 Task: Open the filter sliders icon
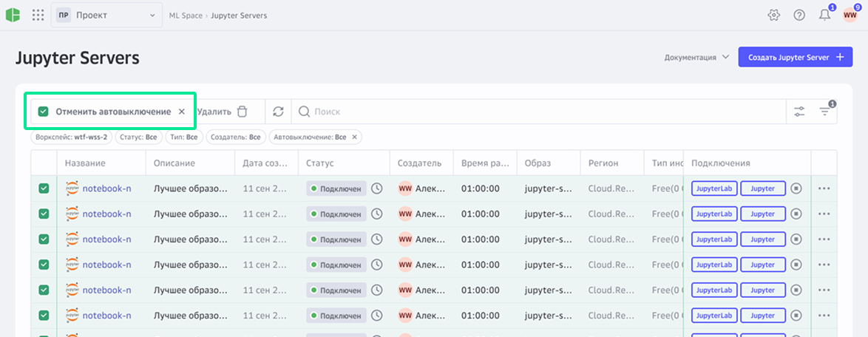(799, 112)
